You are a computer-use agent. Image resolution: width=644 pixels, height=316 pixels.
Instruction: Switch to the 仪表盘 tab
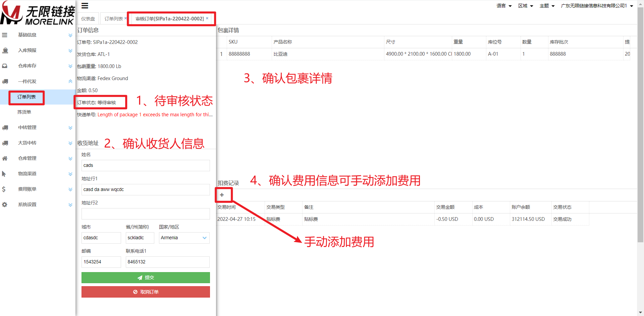[88, 19]
